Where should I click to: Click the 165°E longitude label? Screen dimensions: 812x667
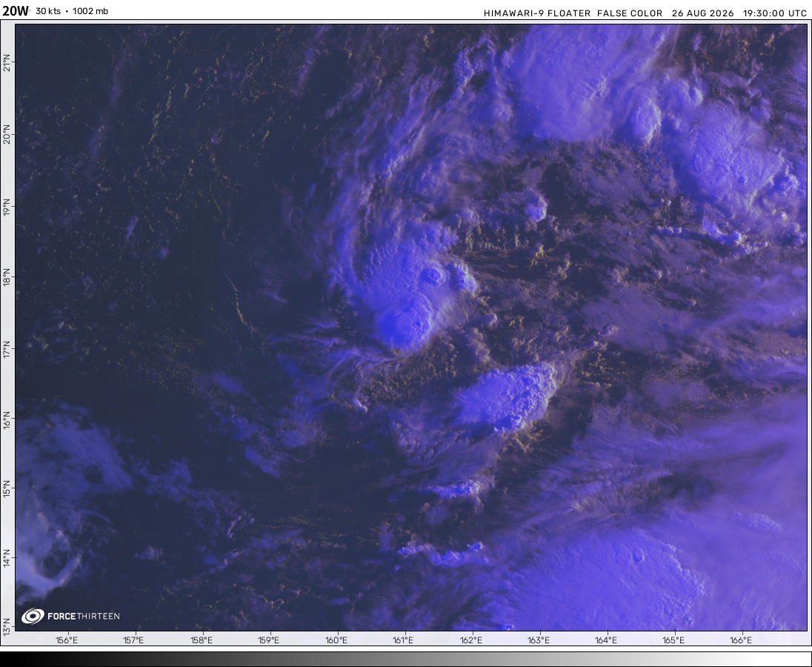coord(673,640)
